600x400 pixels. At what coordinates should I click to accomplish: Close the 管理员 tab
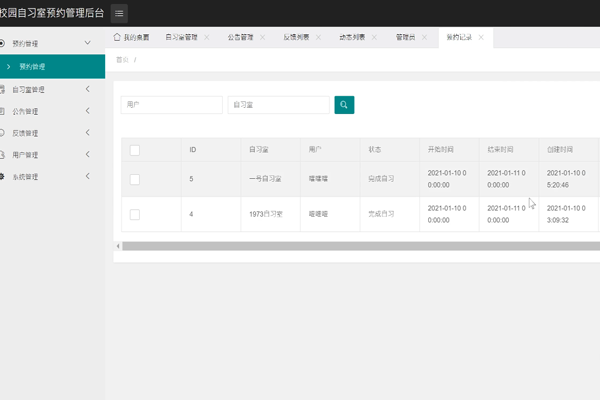coord(425,37)
